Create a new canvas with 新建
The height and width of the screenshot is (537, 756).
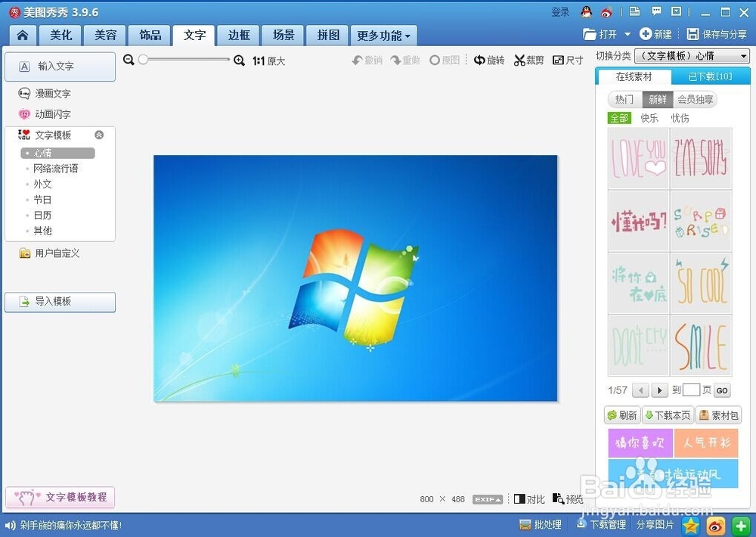point(655,34)
